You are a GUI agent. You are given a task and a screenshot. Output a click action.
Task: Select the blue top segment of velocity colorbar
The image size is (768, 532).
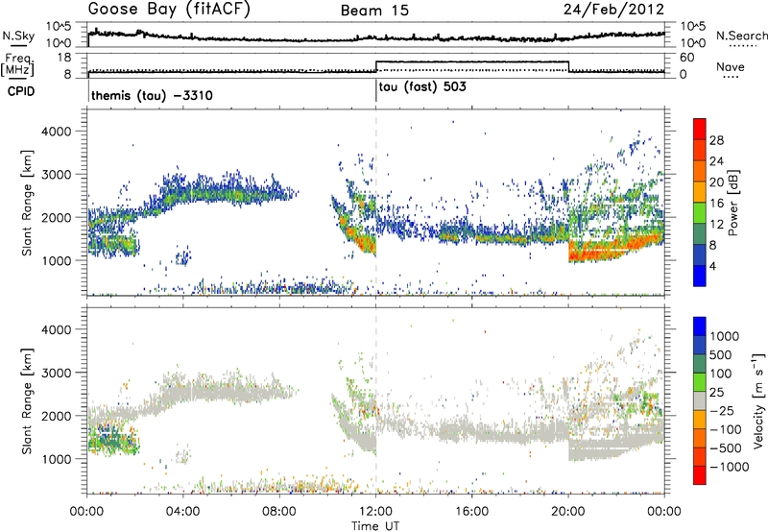pyautogui.click(x=700, y=326)
